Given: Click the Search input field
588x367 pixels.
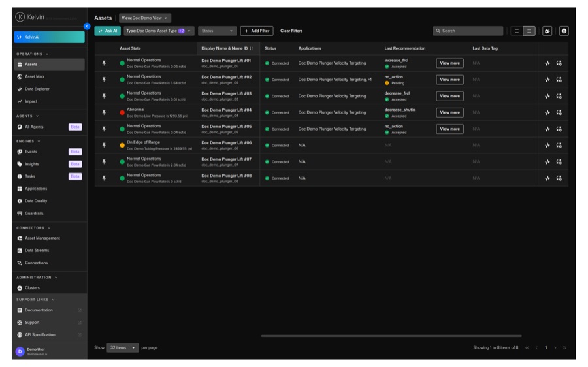Looking at the screenshot, I should pos(468,31).
